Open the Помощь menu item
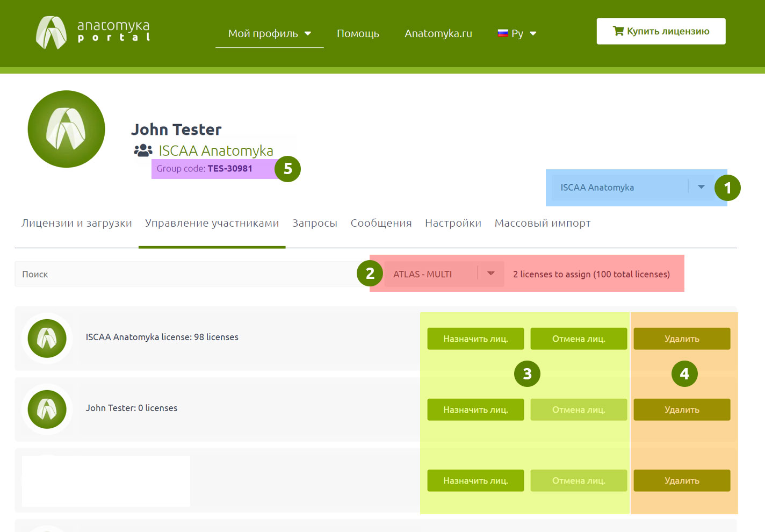 point(358,33)
